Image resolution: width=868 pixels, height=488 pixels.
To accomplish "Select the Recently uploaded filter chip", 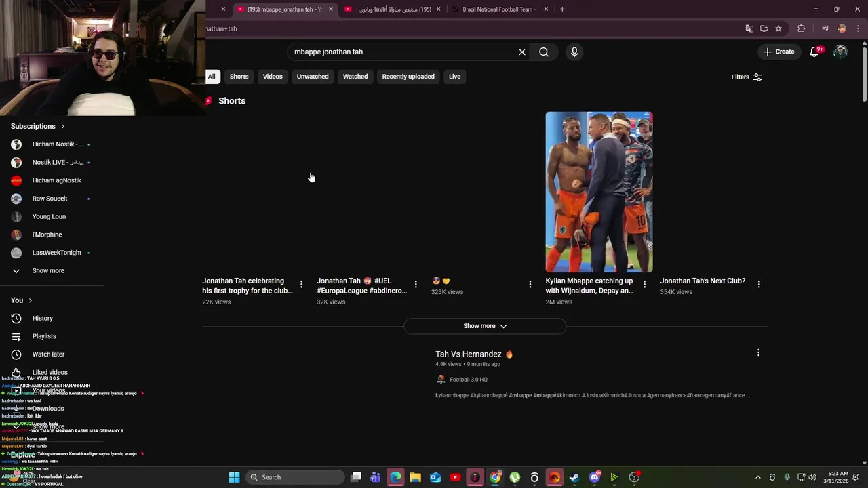I will (x=408, y=77).
